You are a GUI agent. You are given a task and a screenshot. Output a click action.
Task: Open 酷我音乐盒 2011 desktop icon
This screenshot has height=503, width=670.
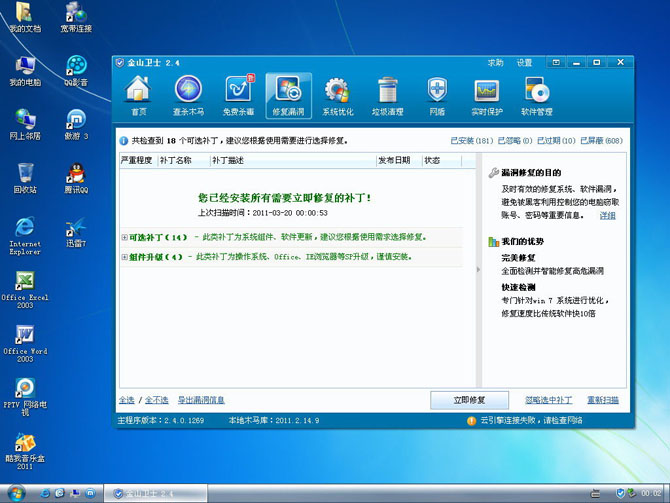tap(25, 451)
